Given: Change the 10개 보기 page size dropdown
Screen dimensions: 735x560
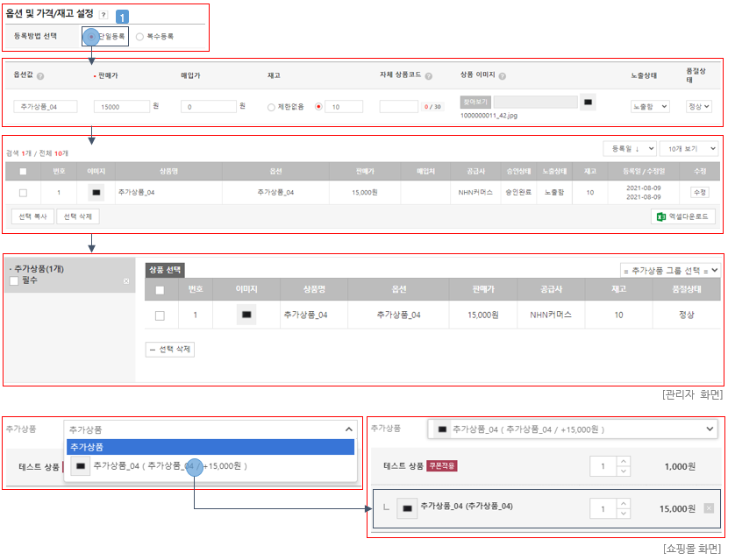Looking at the screenshot, I should 689,149.
